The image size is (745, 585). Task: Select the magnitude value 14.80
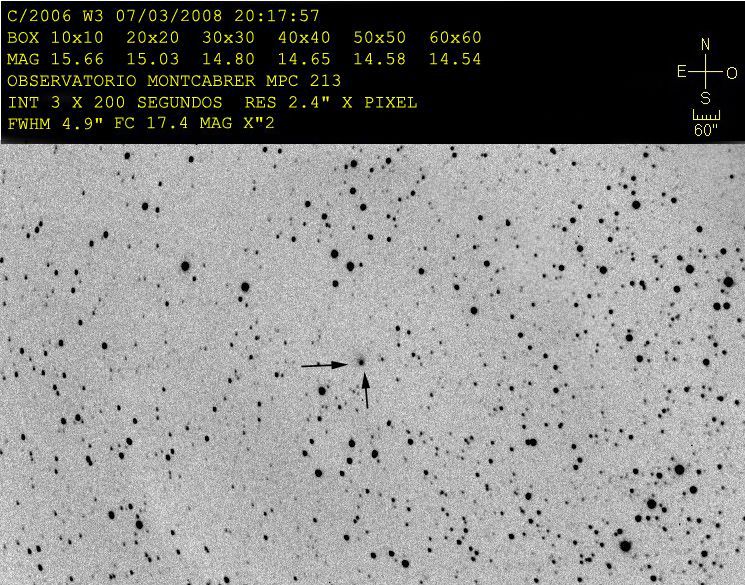coord(229,59)
